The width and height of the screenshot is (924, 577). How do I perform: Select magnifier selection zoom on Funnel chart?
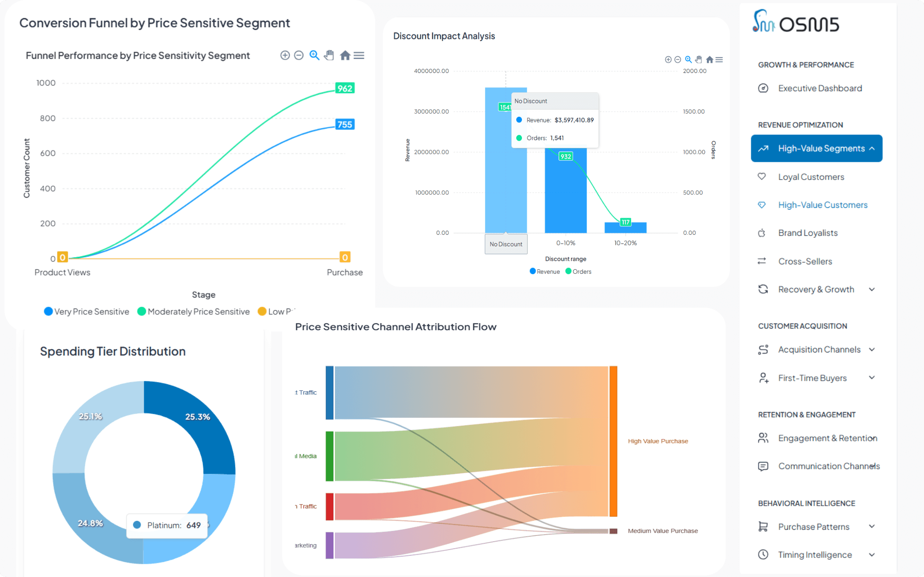pos(314,55)
